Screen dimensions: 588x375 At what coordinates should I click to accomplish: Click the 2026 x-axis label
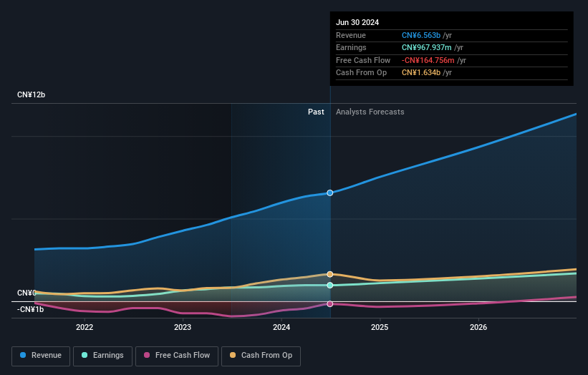coord(478,327)
